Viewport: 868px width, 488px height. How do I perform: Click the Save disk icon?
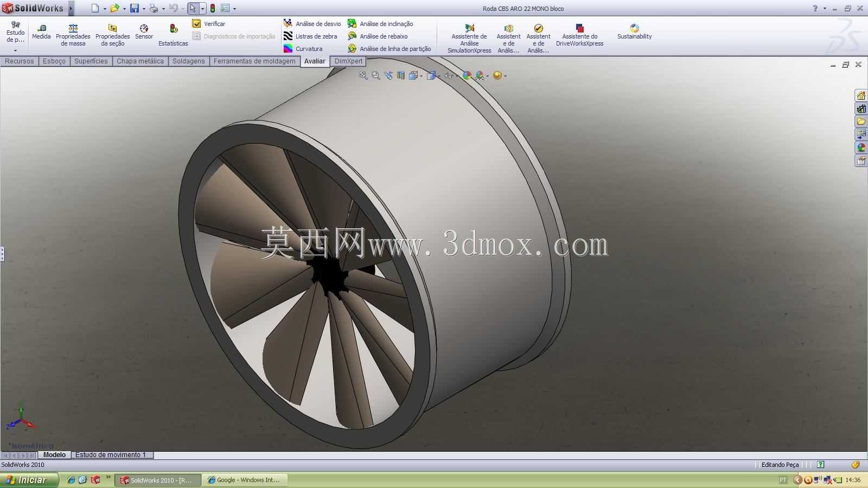(134, 8)
